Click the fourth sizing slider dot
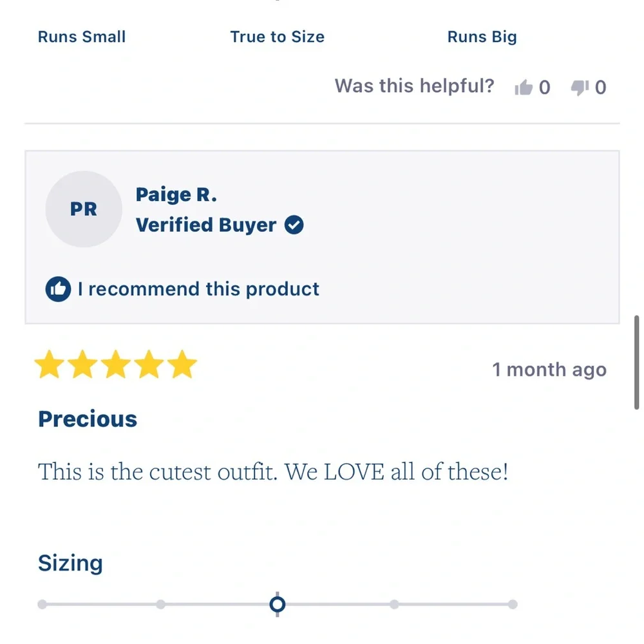 (394, 604)
